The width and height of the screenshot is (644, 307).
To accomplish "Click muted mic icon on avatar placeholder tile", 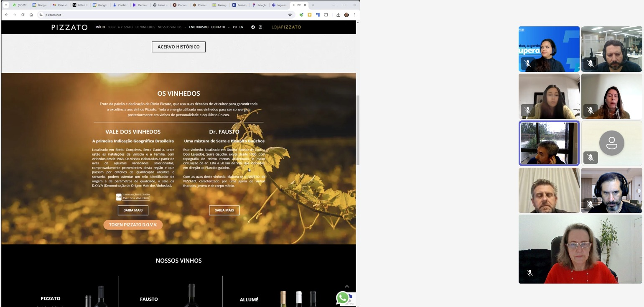I will [x=591, y=158].
